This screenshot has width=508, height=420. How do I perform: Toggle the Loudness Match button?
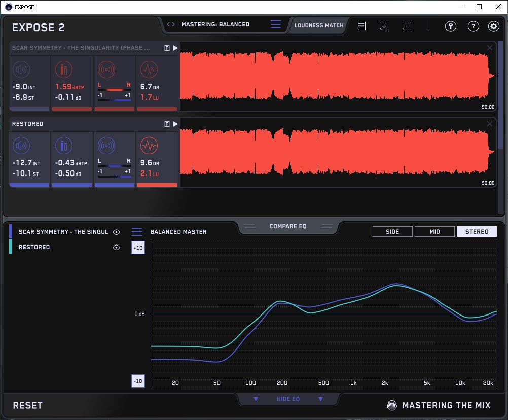point(318,25)
